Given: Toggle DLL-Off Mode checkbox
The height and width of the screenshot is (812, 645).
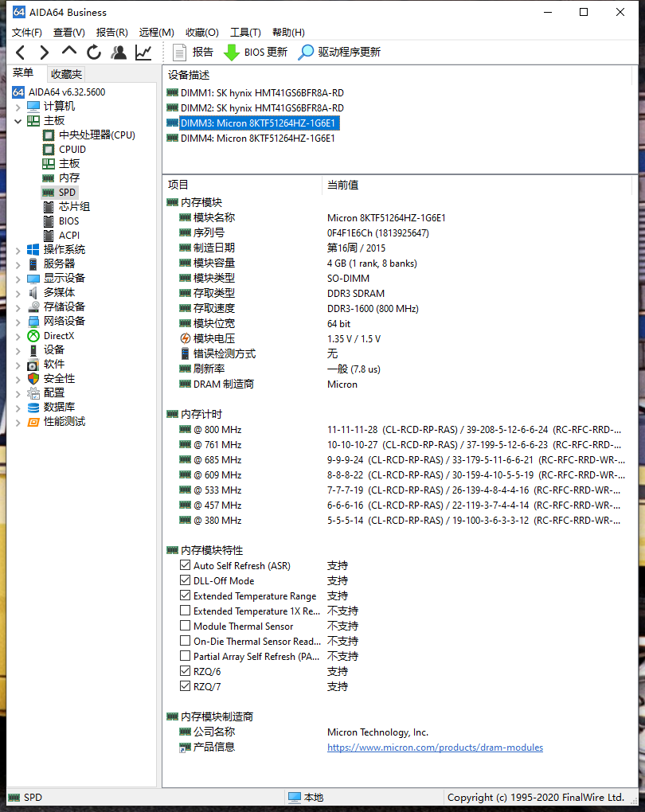Looking at the screenshot, I should (x=185, y=580).
